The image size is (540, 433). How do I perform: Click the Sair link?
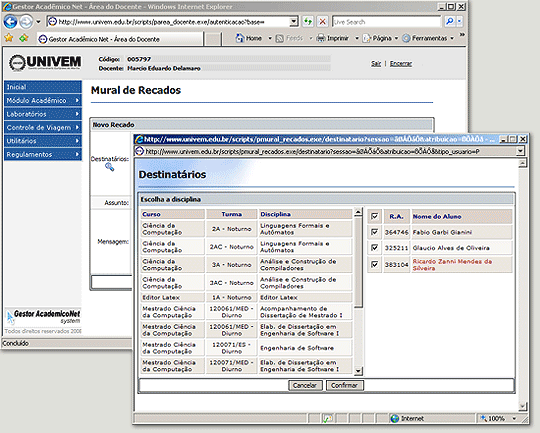click(376, 64)
